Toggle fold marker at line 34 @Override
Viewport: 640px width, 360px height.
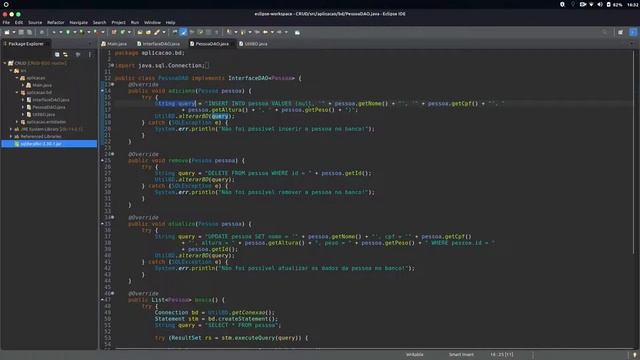point(113,218)
